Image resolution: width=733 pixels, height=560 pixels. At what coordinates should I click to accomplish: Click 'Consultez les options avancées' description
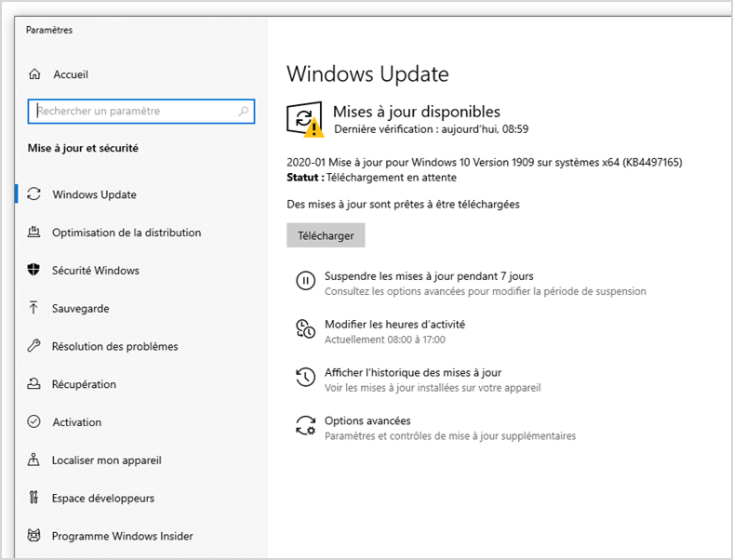(x=486, y=292)
